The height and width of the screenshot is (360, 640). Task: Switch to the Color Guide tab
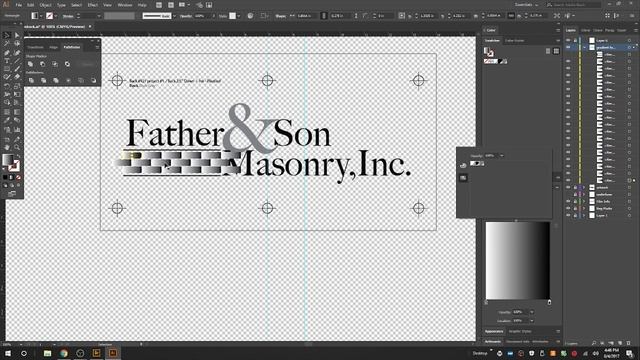[514, 40]
